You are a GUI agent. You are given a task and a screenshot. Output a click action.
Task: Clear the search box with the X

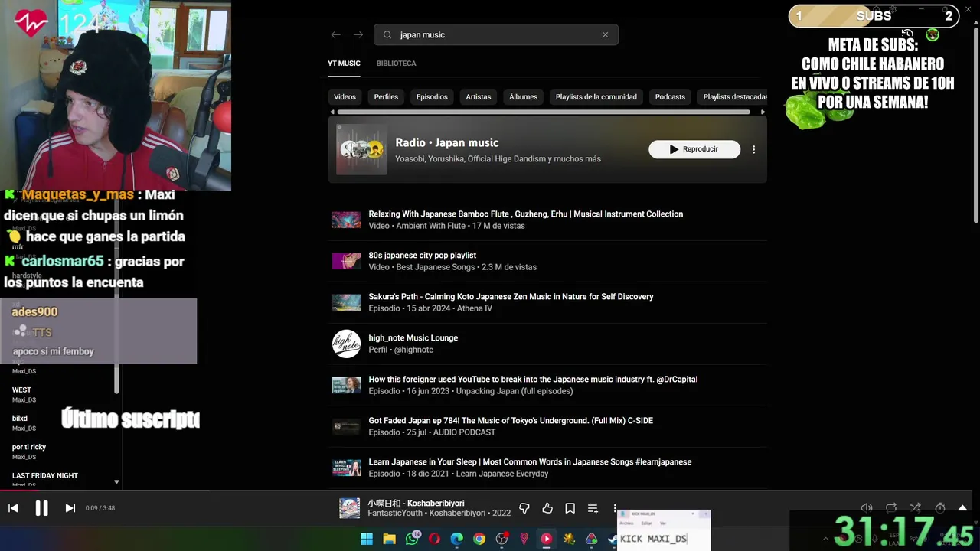click(x=605, y=34)
